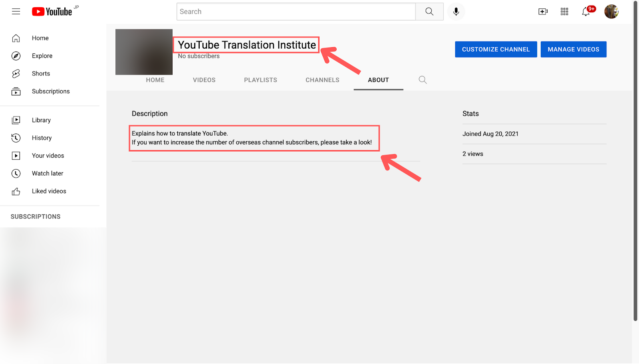Click the page vertical scrollbar
This screenshot has height=364, width=639.
635,161
